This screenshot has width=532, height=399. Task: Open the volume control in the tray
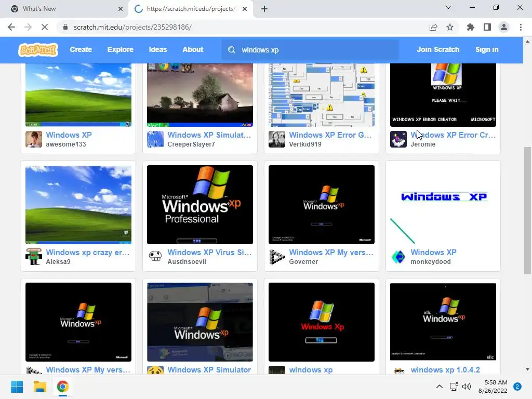click(x=467, y=387)
